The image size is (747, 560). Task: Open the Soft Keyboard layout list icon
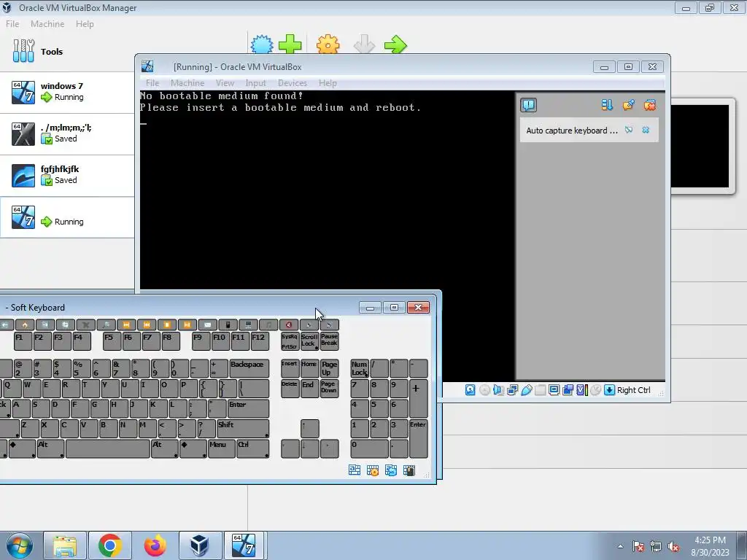point(355,470)
